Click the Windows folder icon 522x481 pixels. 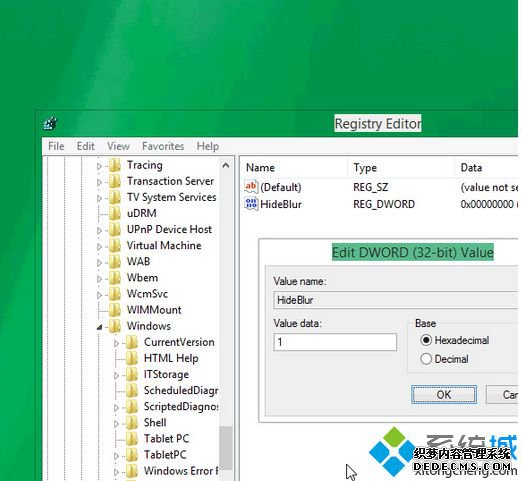click(x=115, y=326)
